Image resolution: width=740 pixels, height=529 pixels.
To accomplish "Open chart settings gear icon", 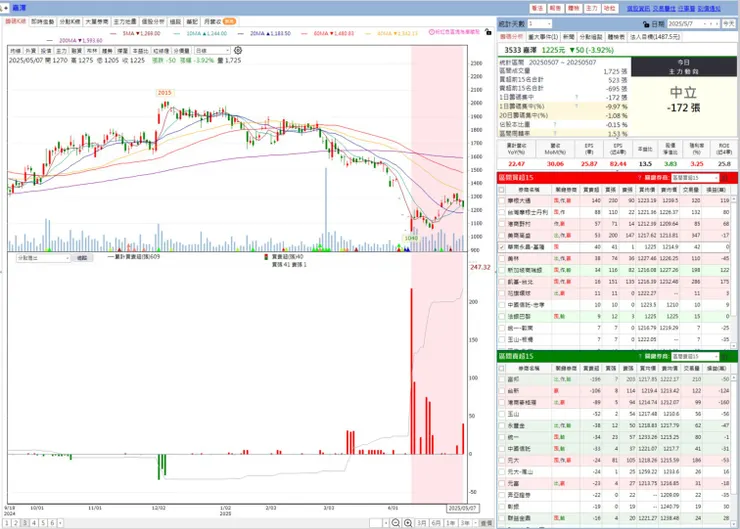I will 238,50.
